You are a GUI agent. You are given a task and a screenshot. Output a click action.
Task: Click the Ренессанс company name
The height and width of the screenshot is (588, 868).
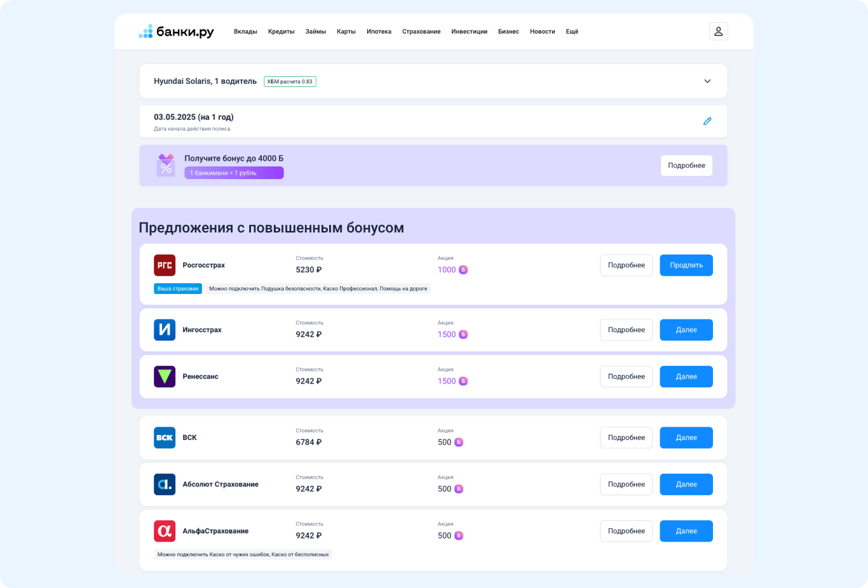click(200, 377)
